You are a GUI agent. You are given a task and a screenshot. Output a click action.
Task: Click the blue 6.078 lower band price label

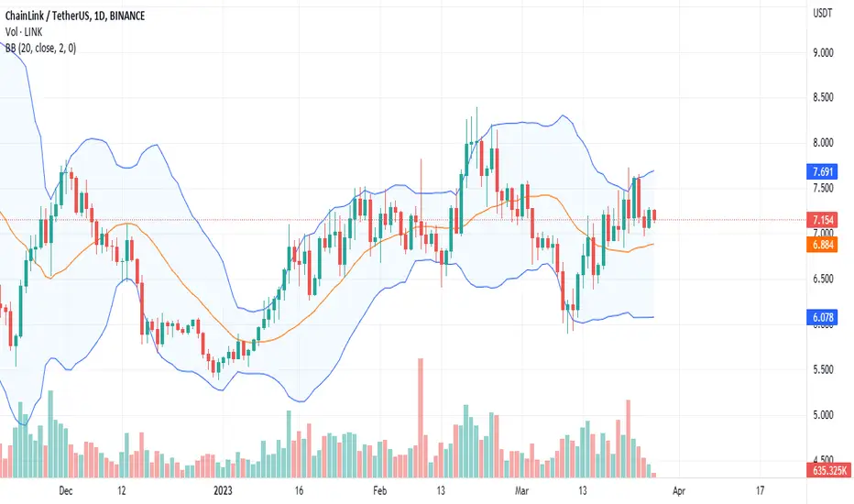822,317
